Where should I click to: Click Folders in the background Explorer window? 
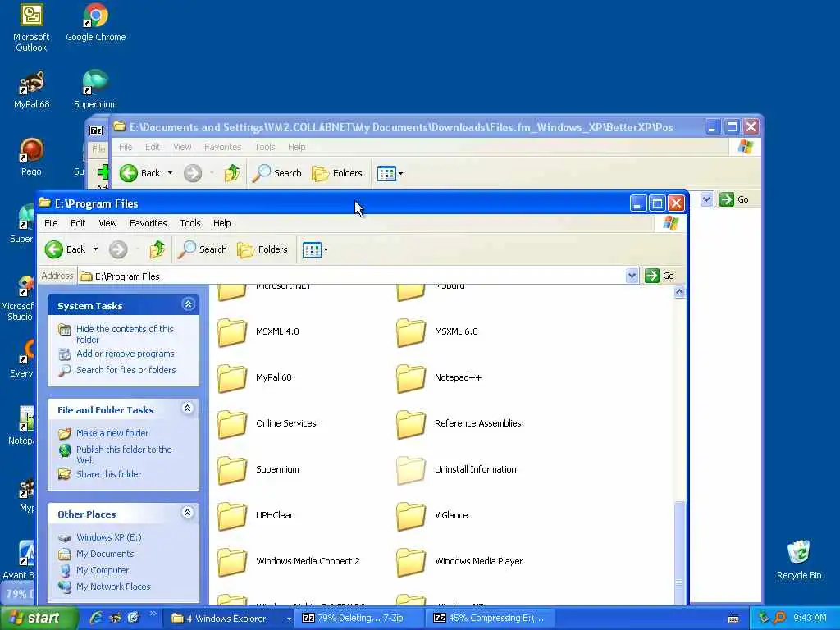(337, 174)
